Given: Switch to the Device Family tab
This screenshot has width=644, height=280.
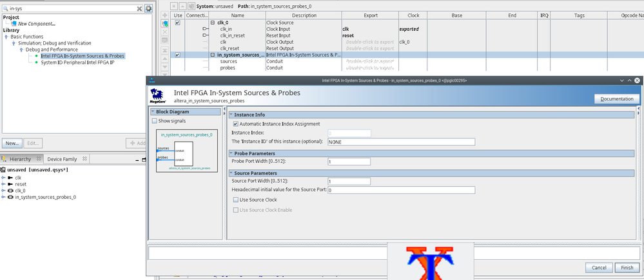Looking at the screenshot, I should (x=61, y=159).
